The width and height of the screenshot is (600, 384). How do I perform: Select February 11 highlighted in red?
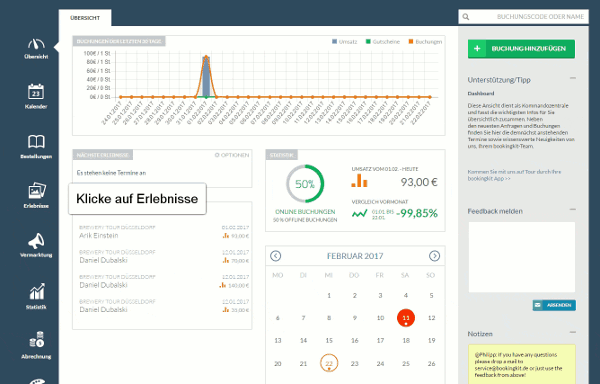pos(406,318)
